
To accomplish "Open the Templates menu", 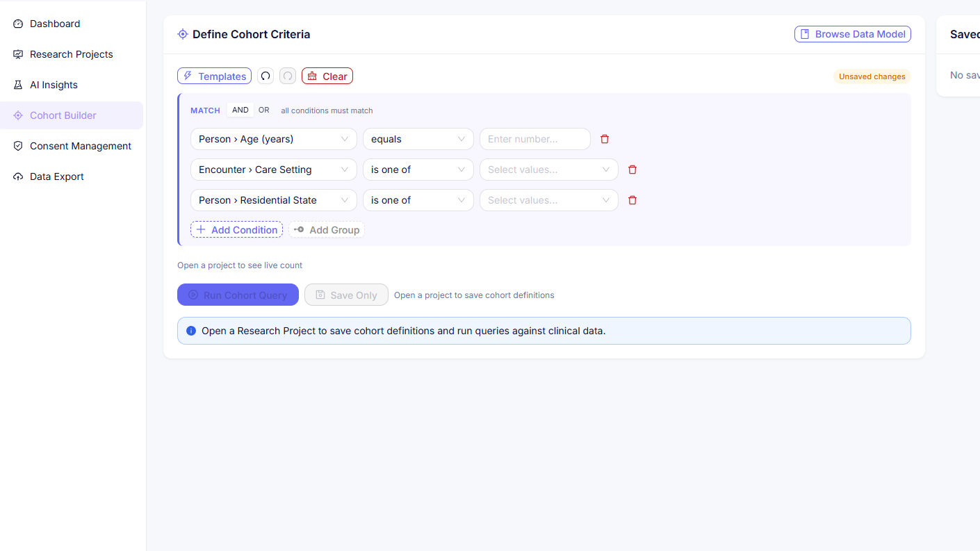I will [214, 76].
